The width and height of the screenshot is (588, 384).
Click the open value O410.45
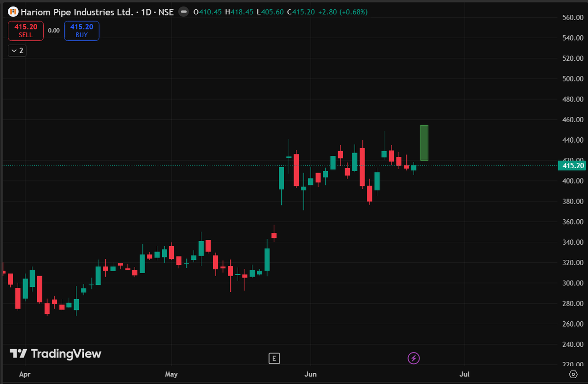click(x=208, y=12)
